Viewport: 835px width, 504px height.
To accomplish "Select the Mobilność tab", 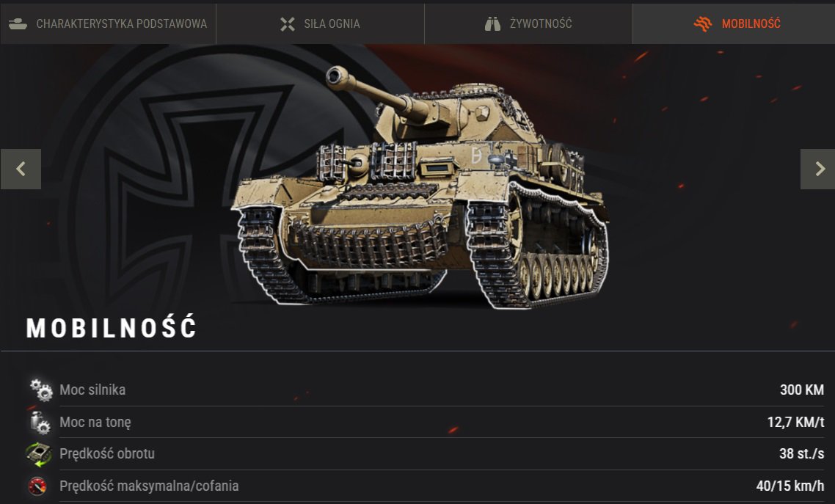I will click(734, 23).
